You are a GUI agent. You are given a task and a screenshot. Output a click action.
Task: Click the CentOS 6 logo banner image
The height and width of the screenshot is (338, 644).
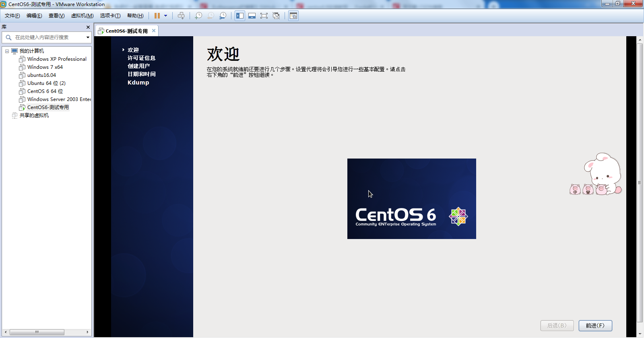412,199
